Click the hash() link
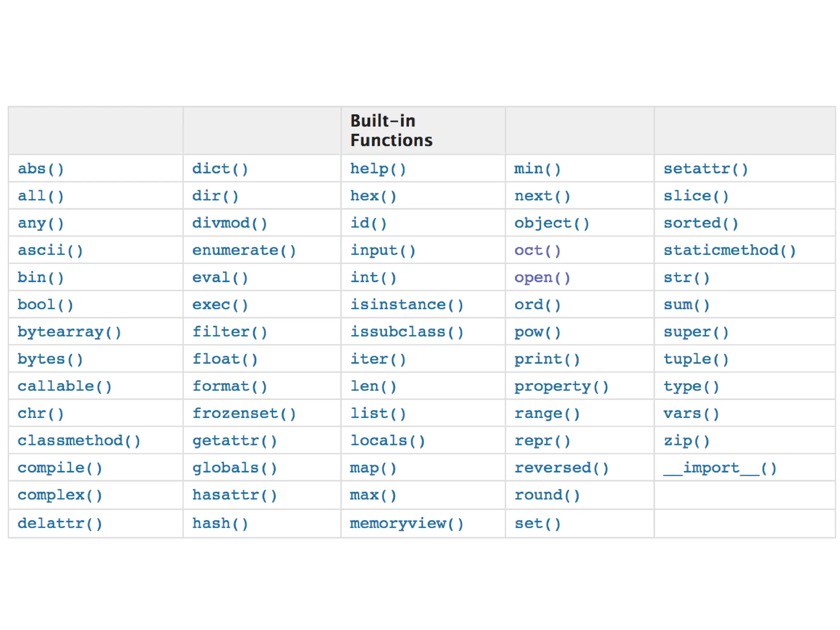Screen dimensions: 840x630 coord(220,524)
